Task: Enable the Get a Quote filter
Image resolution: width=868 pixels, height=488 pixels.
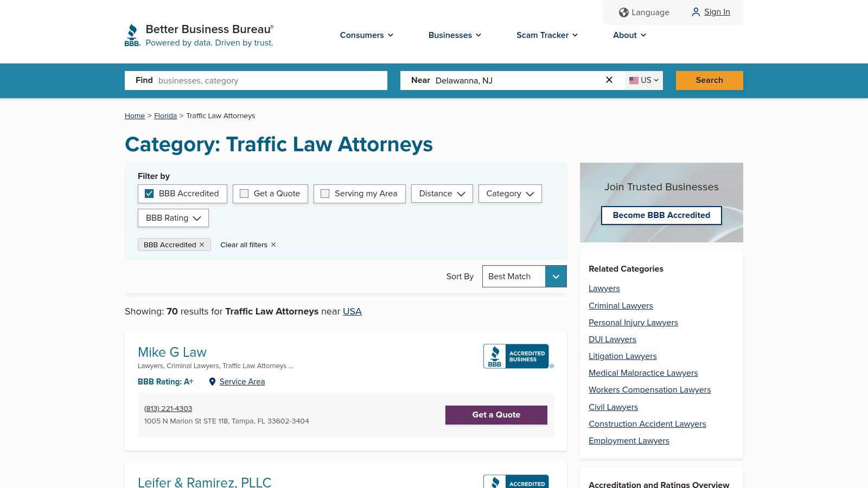Action: click(244, 194)
